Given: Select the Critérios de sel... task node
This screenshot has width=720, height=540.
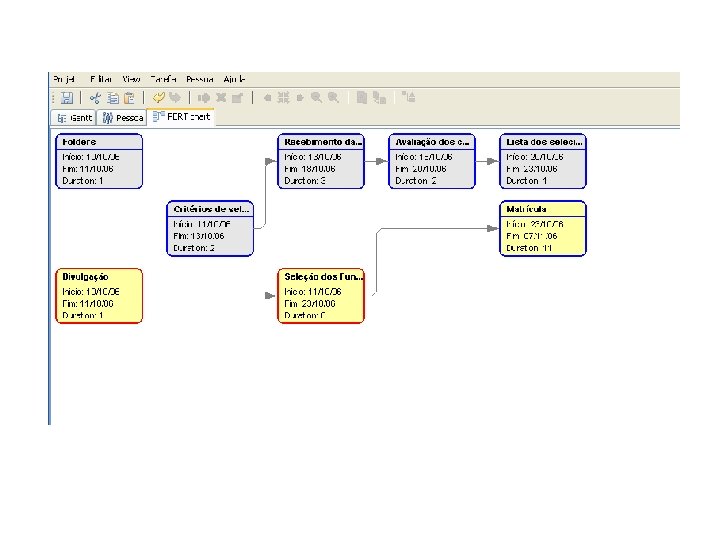Looking at the screenshot, I should click(210, 228).
